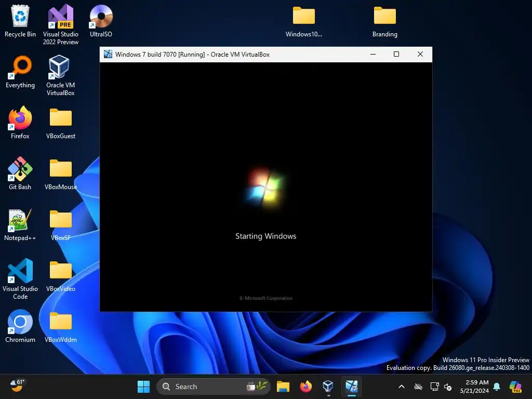This screenshot has width=532, height=399.
Task: Select the Git Bash desktop shortcut
Action: tap(20, 174)
